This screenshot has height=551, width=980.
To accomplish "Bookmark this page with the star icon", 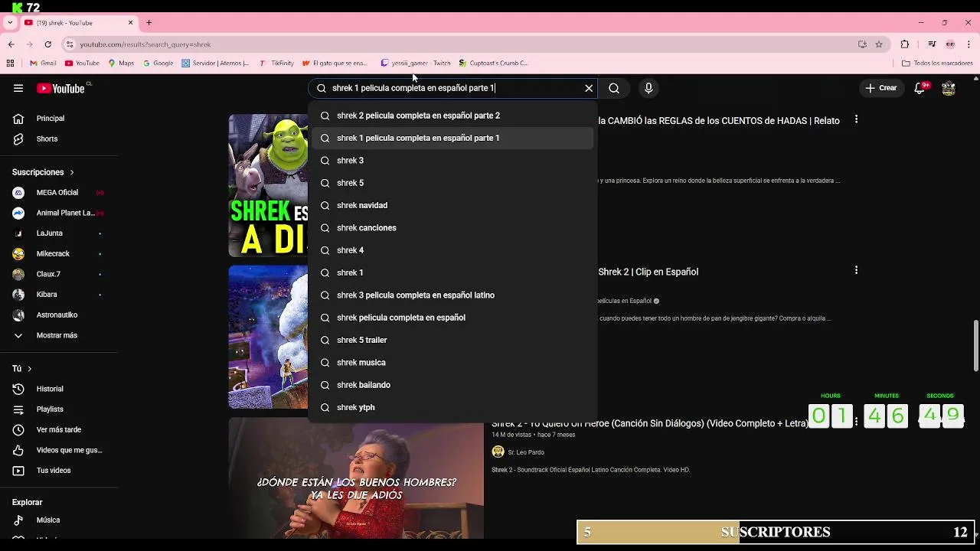I will [879, 44].
